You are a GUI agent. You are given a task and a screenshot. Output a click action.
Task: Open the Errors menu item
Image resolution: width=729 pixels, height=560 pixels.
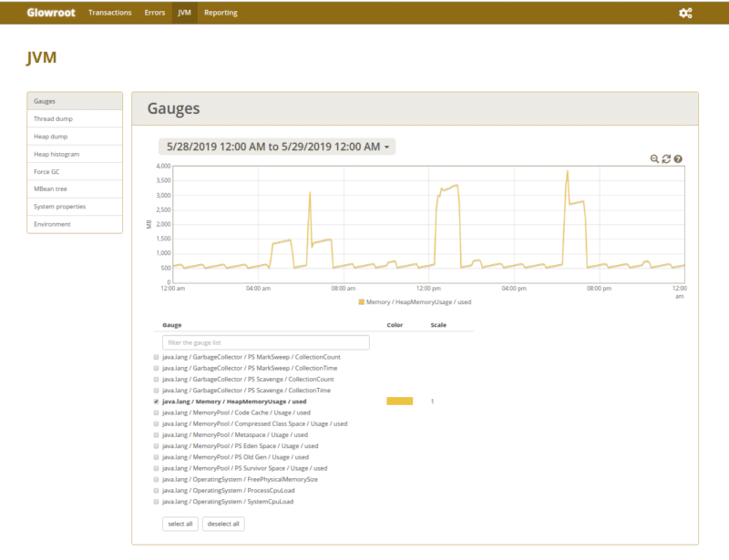point(155,12)
